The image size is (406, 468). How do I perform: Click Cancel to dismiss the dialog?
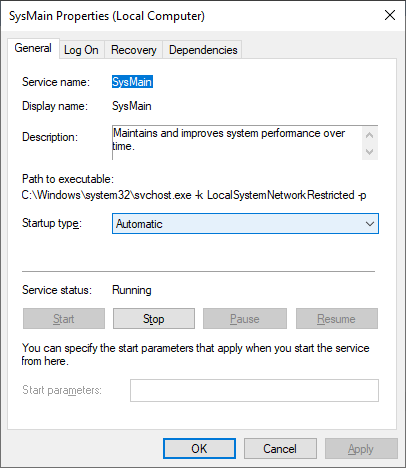pos(280,449)
